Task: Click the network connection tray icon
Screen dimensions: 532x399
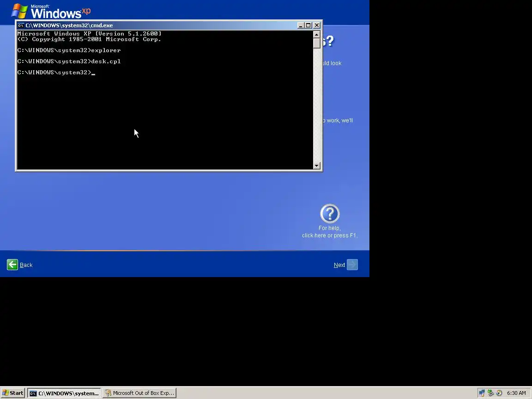Action: coord(482,393)
